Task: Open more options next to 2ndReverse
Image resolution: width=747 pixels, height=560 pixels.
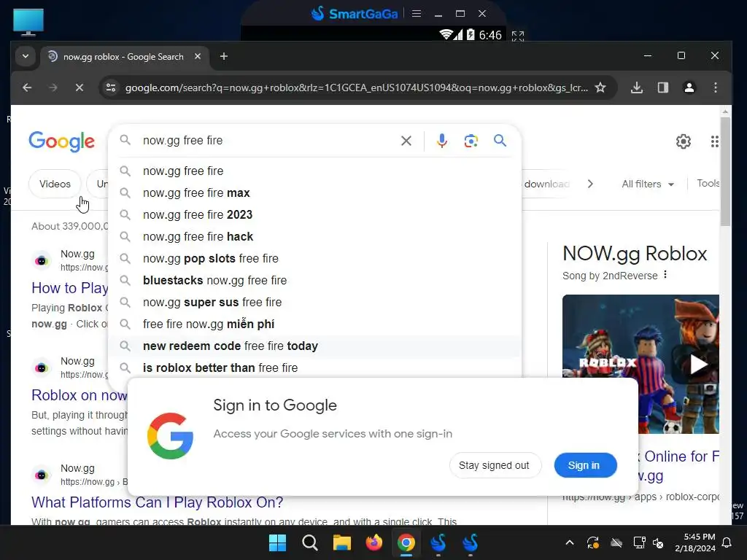Action: pyautogui.click(x=665, y=275)
